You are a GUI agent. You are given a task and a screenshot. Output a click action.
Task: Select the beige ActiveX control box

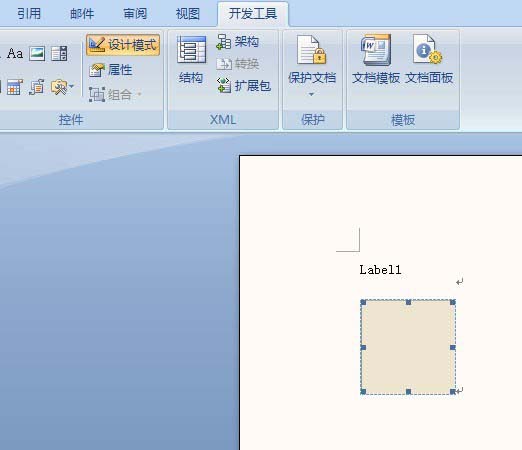pos(408,347)
